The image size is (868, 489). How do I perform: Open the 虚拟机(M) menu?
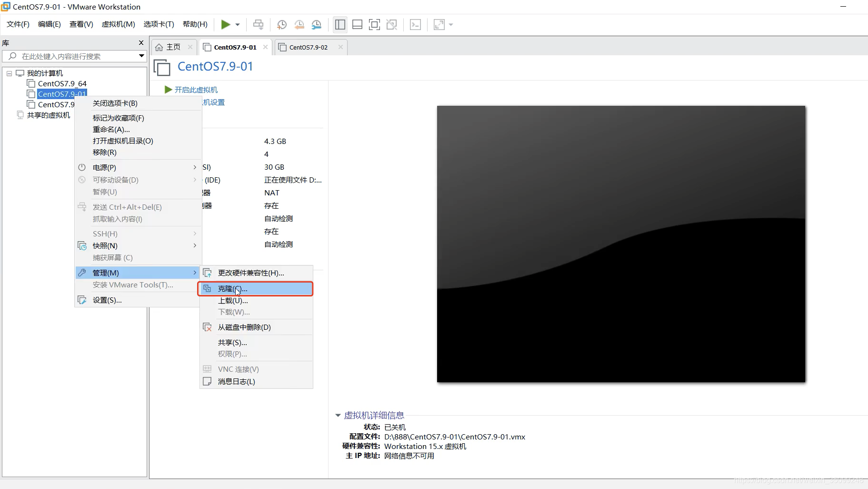(118, 24)
